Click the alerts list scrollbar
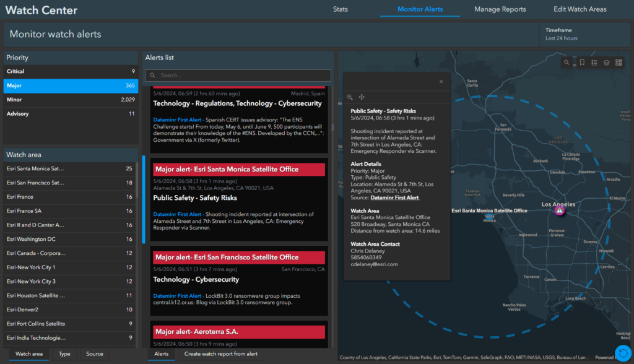The width and height of the screenshot is (634, 364). pyautogui.click(x=332, y=128)
